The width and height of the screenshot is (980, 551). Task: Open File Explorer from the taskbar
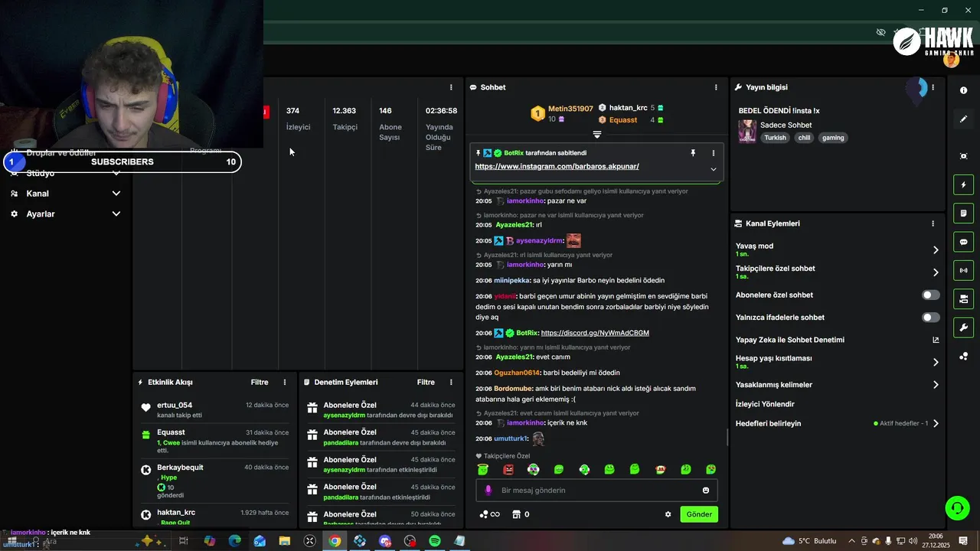(285, 541)
